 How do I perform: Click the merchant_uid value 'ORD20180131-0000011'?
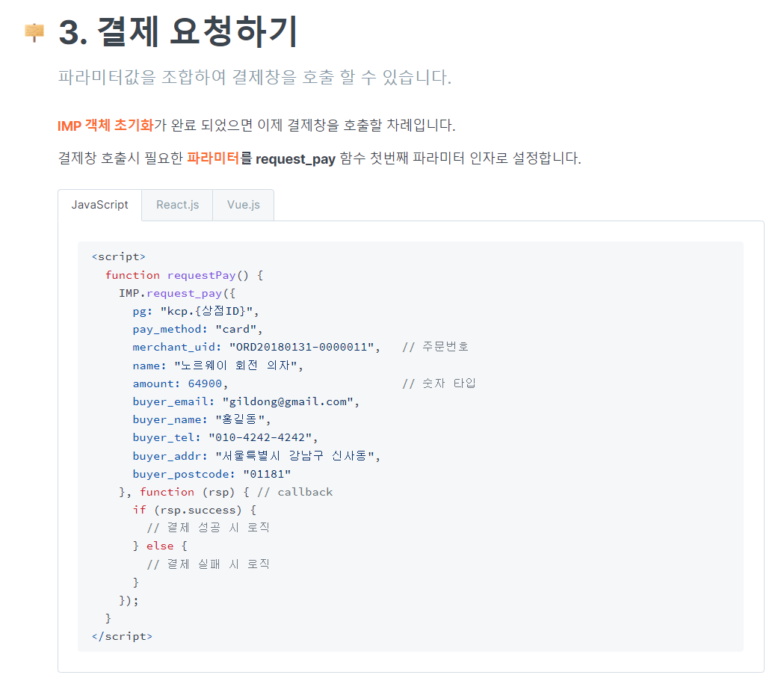pyautogui.click(x=301, y=347)
